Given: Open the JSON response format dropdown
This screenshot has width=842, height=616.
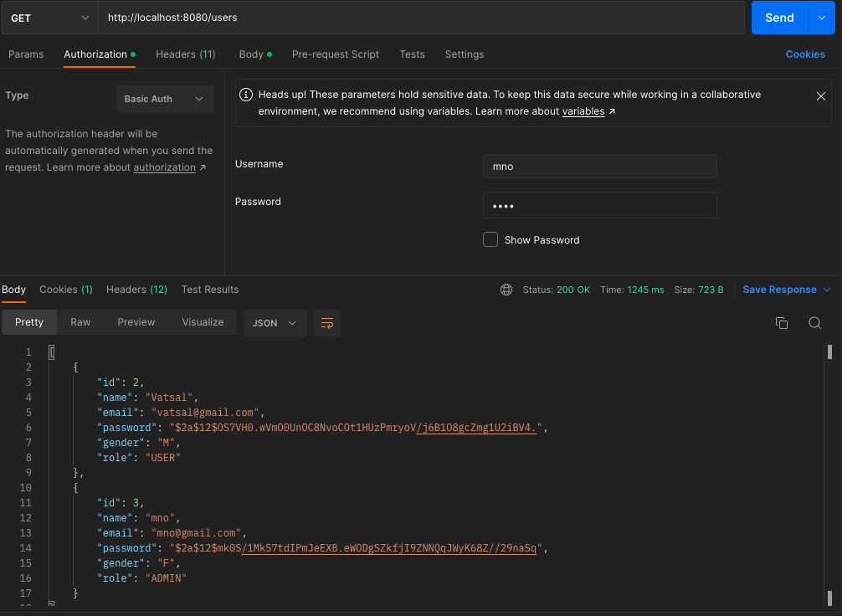Looking at the screenshot, I should pyautogui.click(x=275, y=323).
